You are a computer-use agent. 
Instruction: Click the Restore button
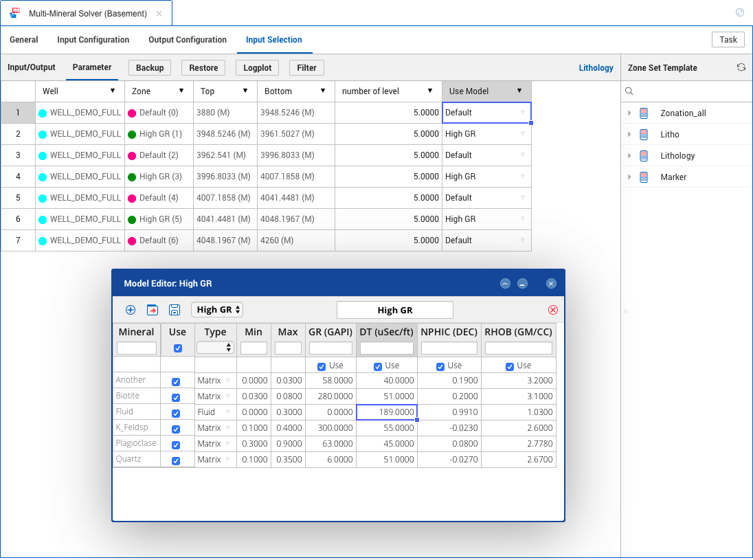click(203, 68)
